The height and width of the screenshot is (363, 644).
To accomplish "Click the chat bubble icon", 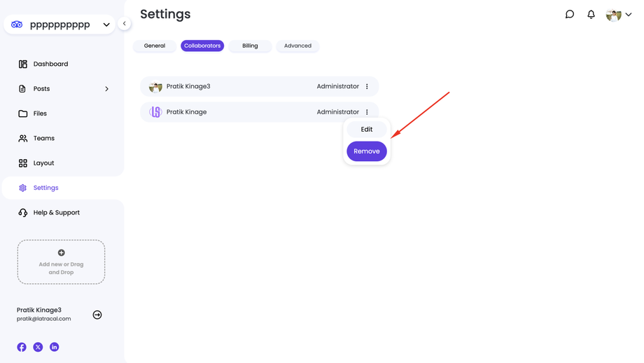I will click(x=570, y=14).
